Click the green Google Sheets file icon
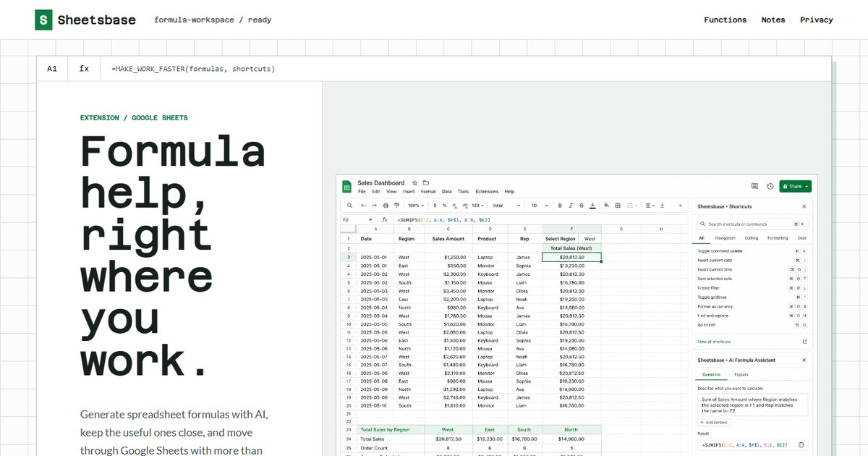This screenshot has height=456, width=868. (346, 187)
